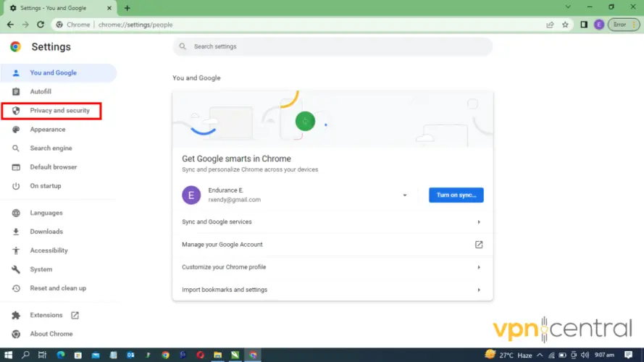Click the browser forward arrow
This screenshot has height=362, width=644.
click(x=25, y=25)
